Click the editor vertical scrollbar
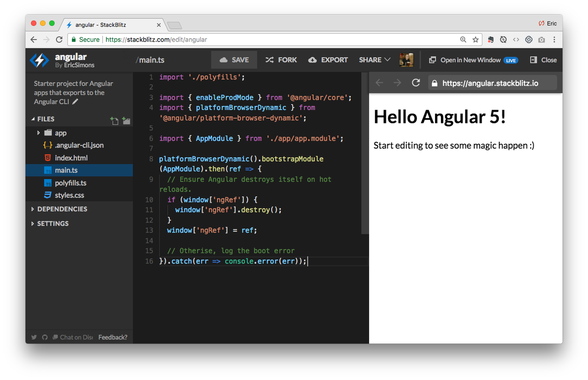The width and height of the screenshot is (588, 380). pyautogui.click(x=365, y=153)
